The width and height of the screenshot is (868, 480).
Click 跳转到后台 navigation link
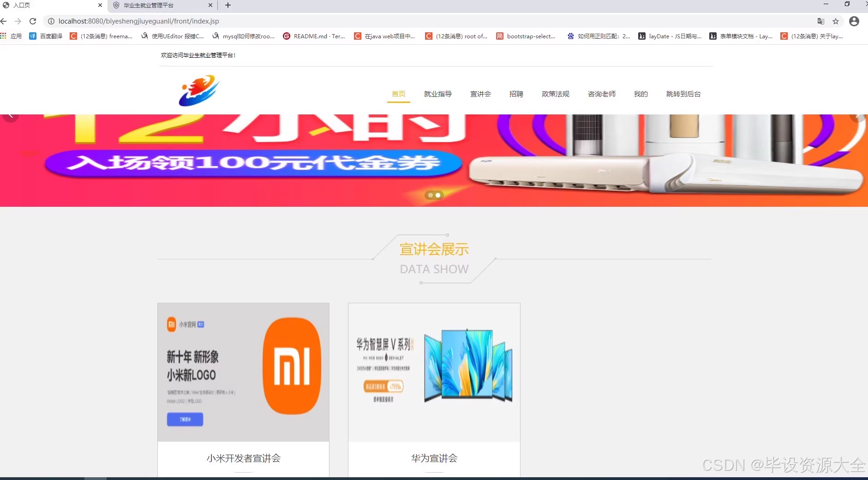coord(683,94)
